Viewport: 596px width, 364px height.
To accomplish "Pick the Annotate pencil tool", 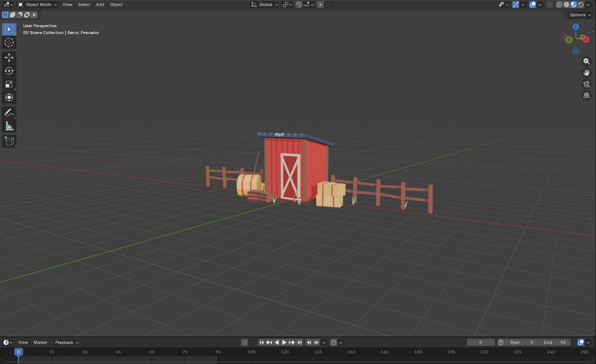I will (x=9, y=113).
